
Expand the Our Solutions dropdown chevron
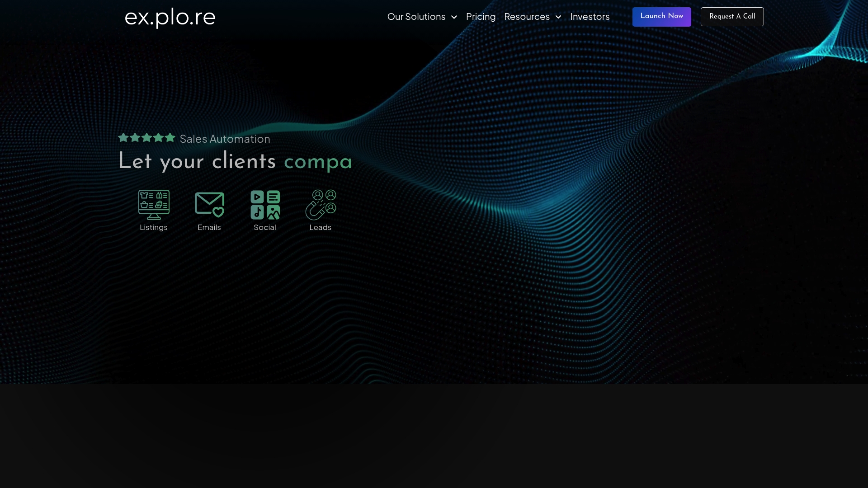454,17
